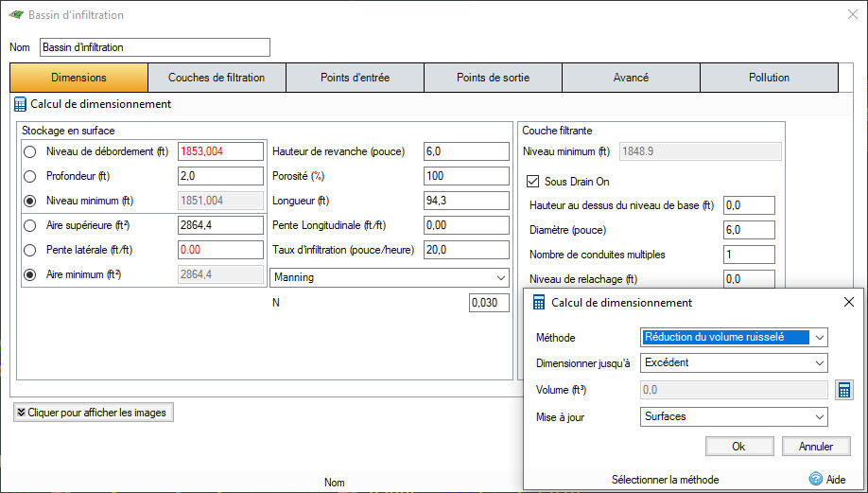This screenshot has width=868, height=493.
Task: Open Méthode dropdown Réduction du volume ruisselé
Action: point(734,337)
